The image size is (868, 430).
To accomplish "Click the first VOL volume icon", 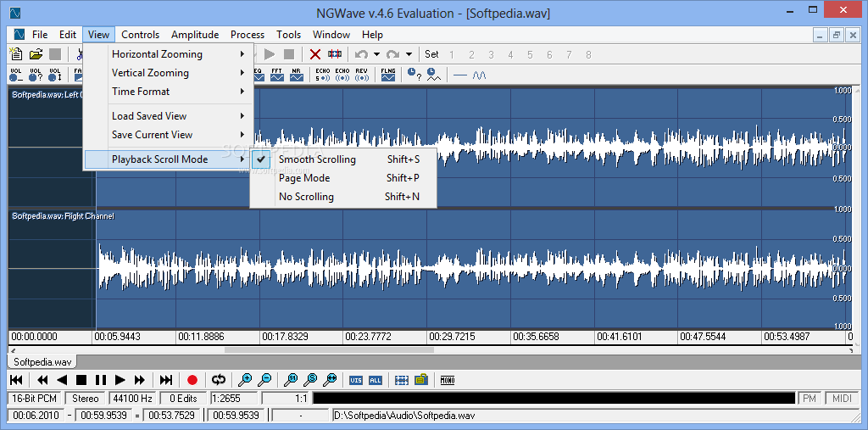I will (16, 75).
